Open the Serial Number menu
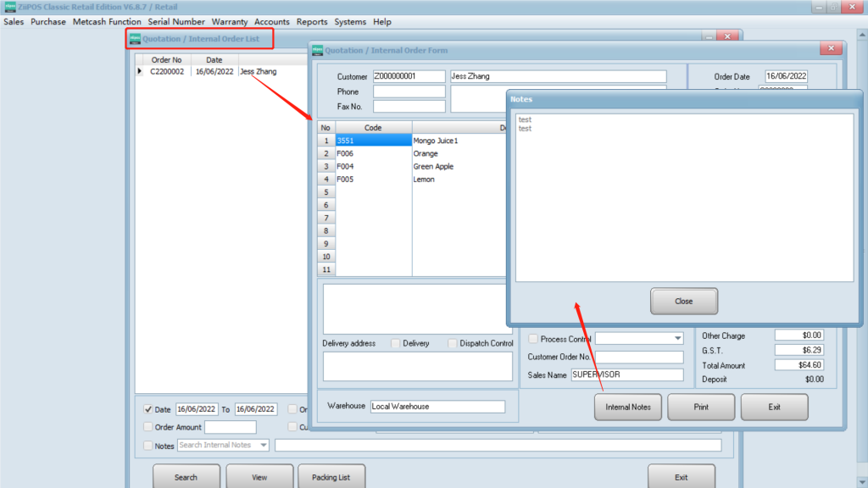This screenshot has width=868, height=488. pyautogui.click(x=176, y=21)
